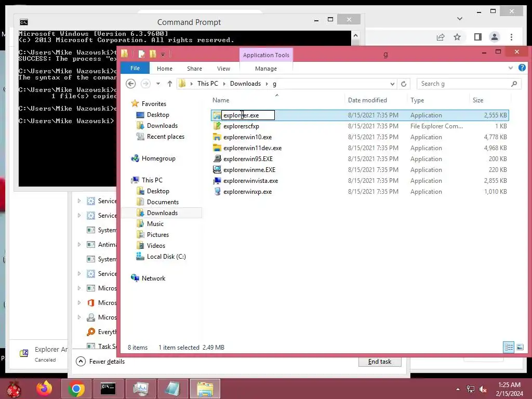Screen dimensions: 532x399
Task: Open the View ribbon tab
Action: point(223,69)
